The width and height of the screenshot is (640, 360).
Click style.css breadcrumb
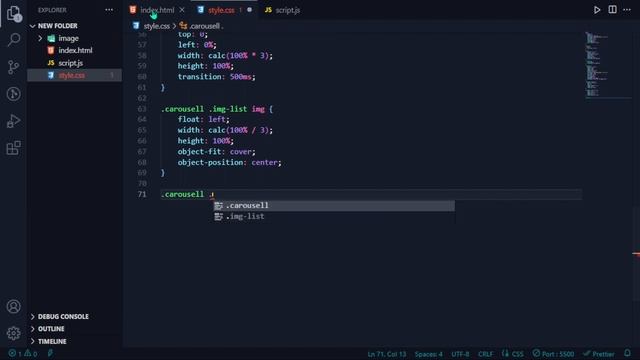pos(156,26)
